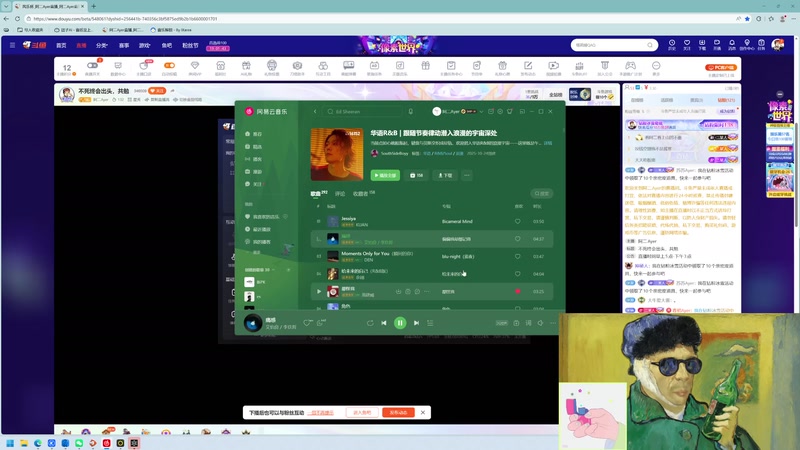Screen dimensions: 800x450
Task: Toggle the first switch in streamer toolbar
Action: click(x=92, y=66)
